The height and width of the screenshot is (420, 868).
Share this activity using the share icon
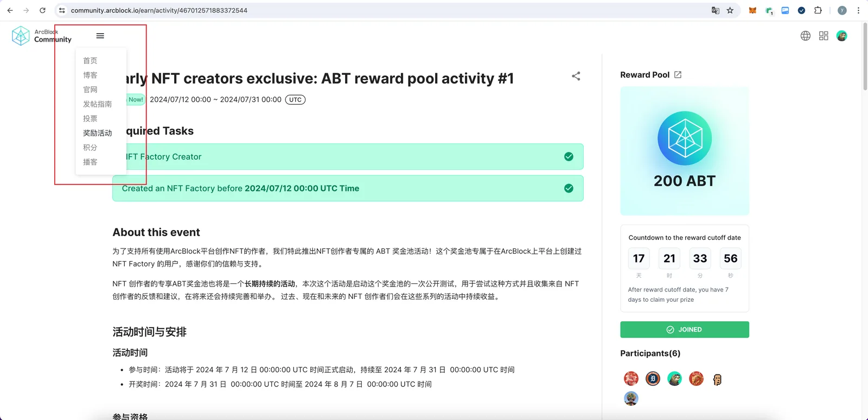click(x=576, y=76)
